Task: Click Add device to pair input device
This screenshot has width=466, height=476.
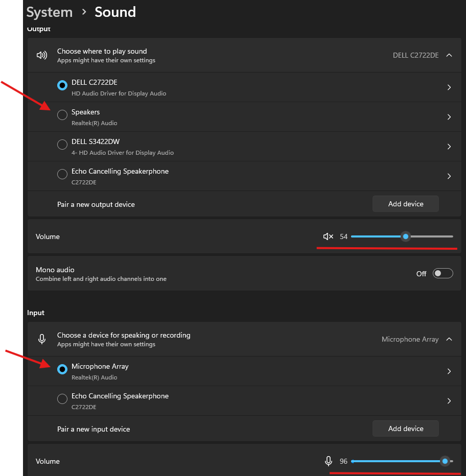Action: [405, 428]
